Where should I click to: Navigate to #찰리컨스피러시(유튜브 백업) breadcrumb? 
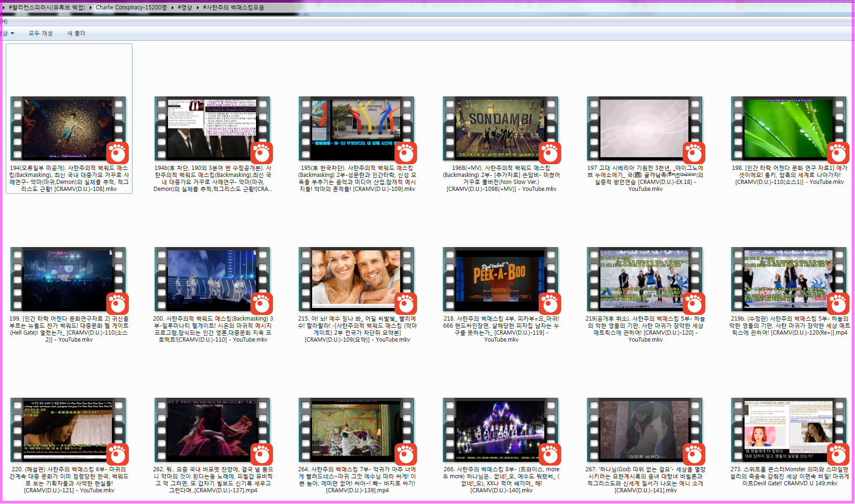pos(47,7)
